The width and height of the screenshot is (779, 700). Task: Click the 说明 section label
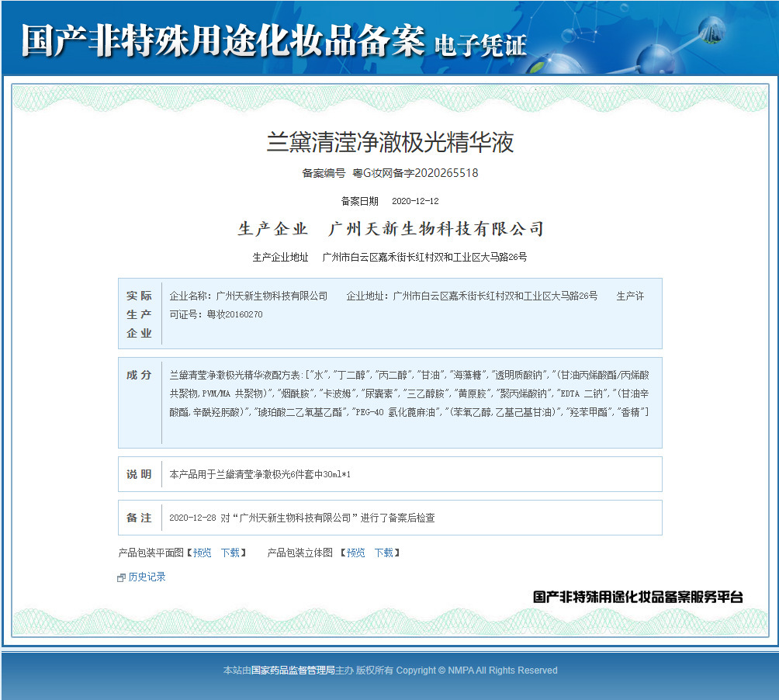point(139,474)
